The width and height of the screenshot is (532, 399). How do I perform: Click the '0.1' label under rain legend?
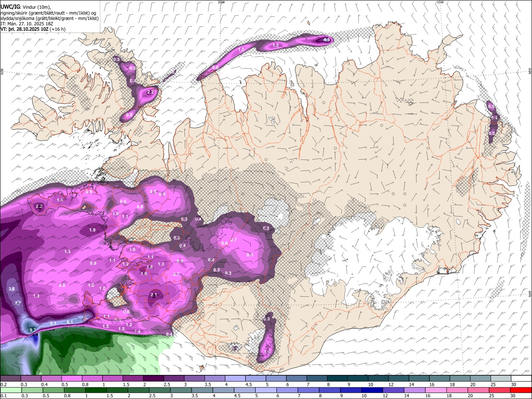tap(4, 396)
